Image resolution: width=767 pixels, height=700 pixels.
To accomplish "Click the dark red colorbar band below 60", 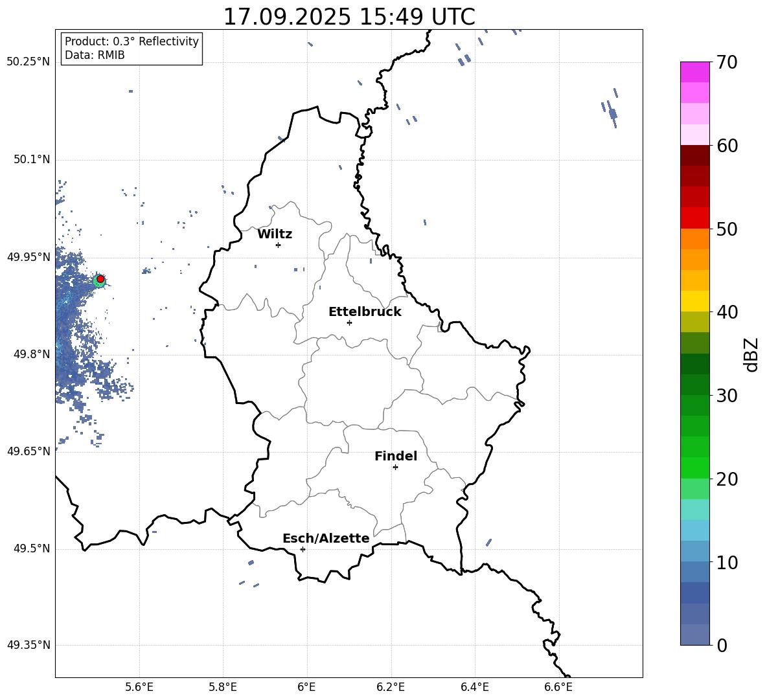I will [695, 155].
